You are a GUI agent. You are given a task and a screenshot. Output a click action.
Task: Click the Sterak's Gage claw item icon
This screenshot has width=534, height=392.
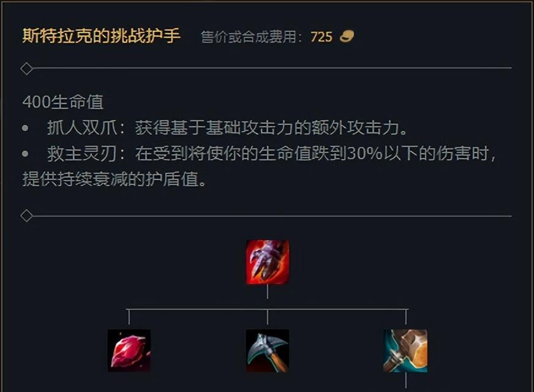[x=268, y=262]
